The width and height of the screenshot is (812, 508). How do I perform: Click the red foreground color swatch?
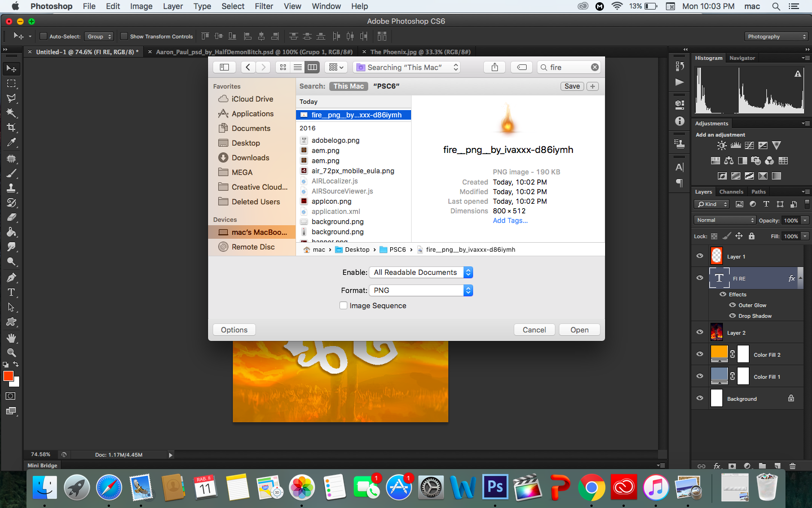(x=8, y=376)
